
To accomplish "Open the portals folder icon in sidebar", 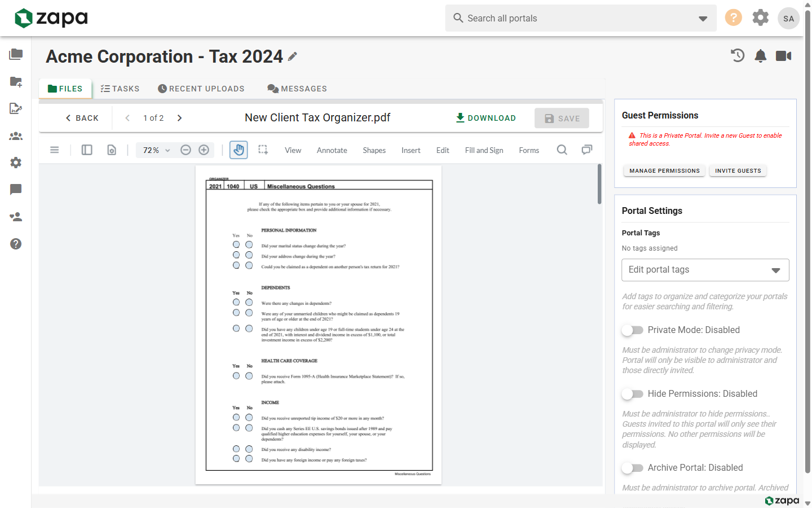I will 16,54.
